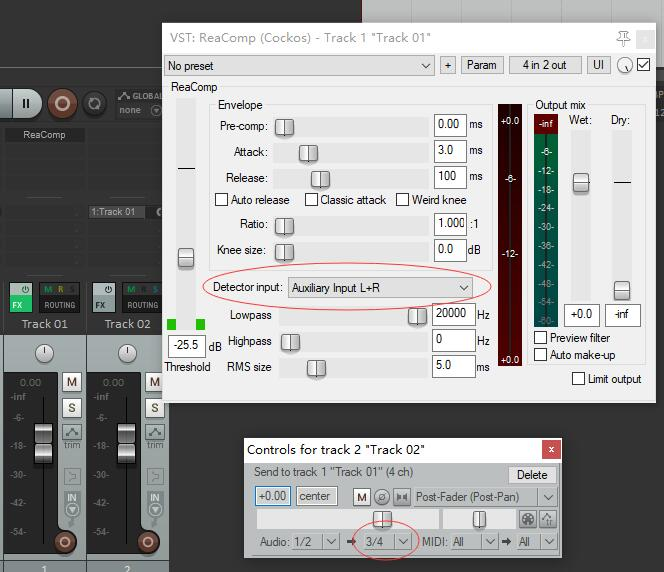Click the Wet output fader handle
The width and height of the screenshot is (664, 572).
pos(581,183)
